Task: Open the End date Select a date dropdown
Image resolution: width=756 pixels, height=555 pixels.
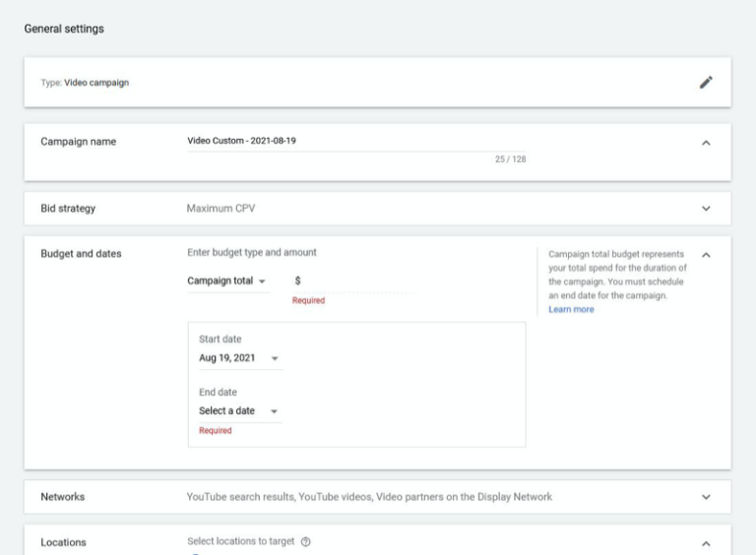Action: click(238, 411)
